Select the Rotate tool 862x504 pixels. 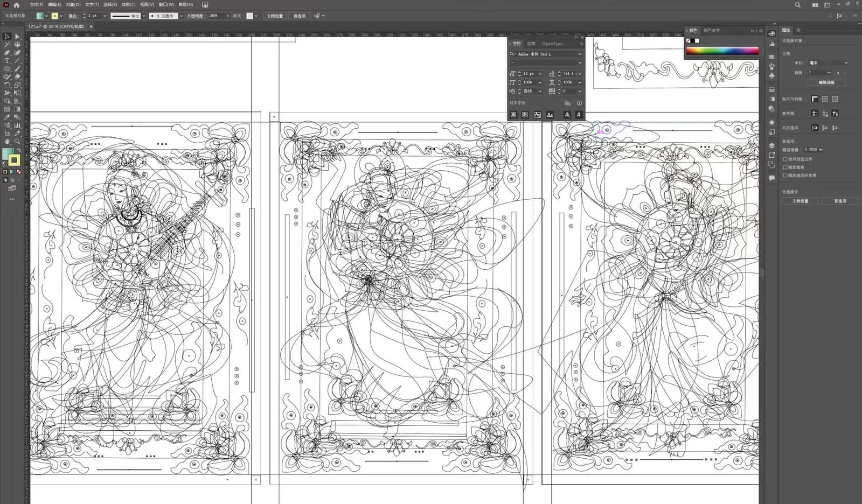7,85
